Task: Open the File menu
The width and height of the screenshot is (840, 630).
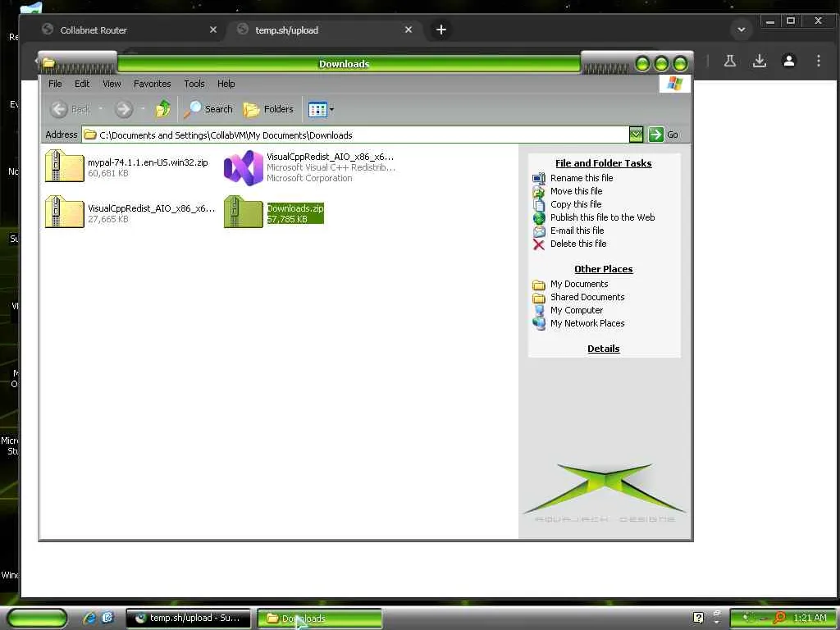Action: tap(55, 84)
